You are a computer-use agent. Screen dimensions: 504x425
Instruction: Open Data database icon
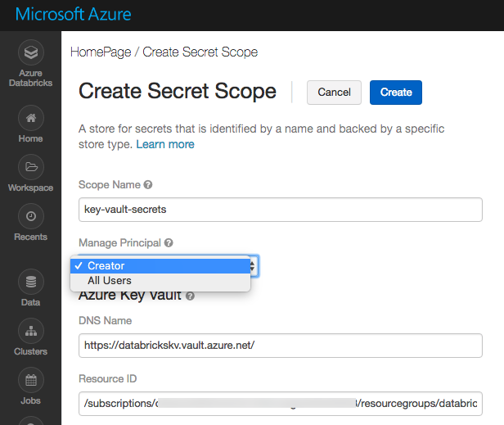coord(31,282)
